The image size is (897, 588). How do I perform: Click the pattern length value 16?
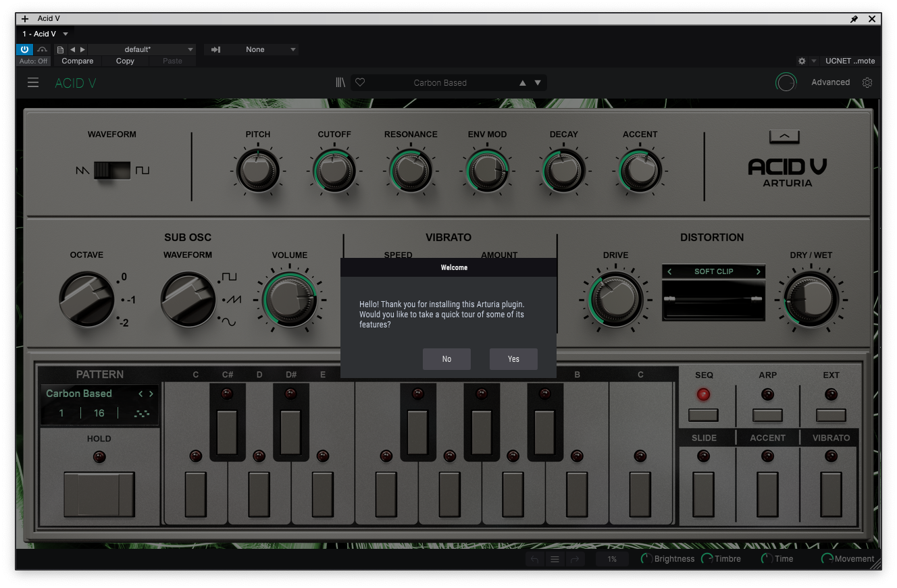coord(99,413)
